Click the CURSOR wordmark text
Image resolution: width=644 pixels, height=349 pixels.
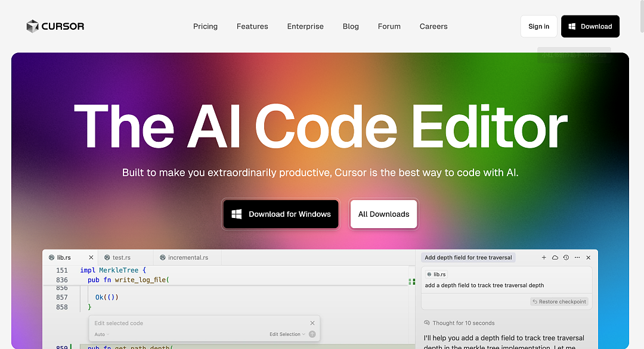tap(63, 26)
